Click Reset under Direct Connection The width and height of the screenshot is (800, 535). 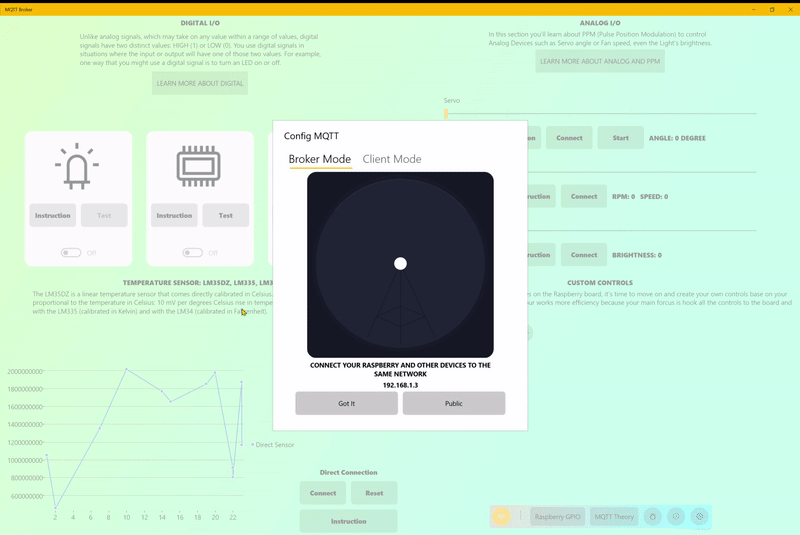pos(374,493)
